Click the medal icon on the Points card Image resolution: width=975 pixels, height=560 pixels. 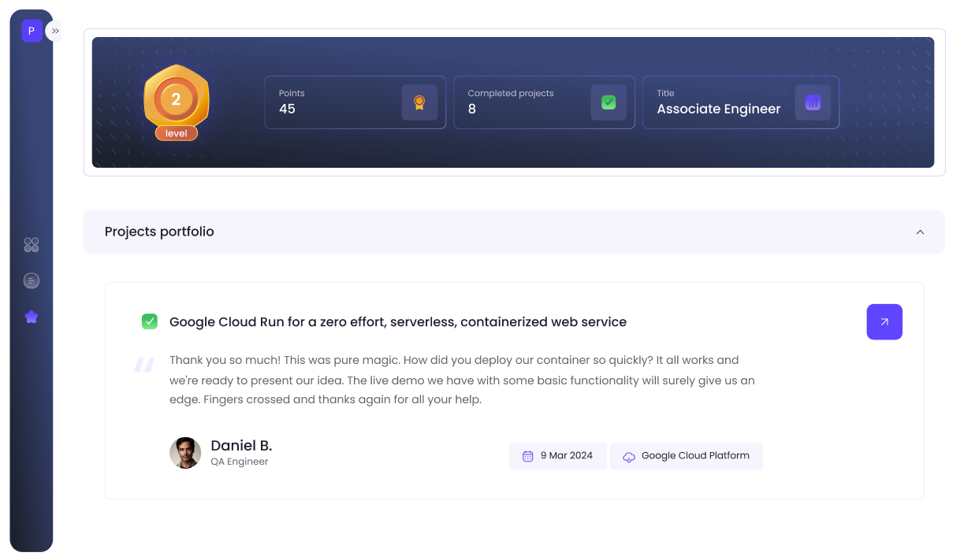(419, 102)
